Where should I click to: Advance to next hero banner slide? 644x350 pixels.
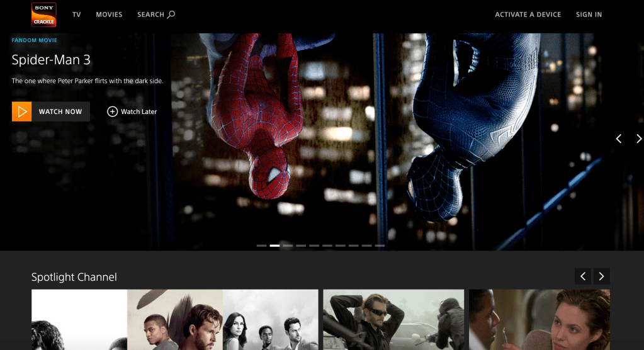tap(639, 139)
